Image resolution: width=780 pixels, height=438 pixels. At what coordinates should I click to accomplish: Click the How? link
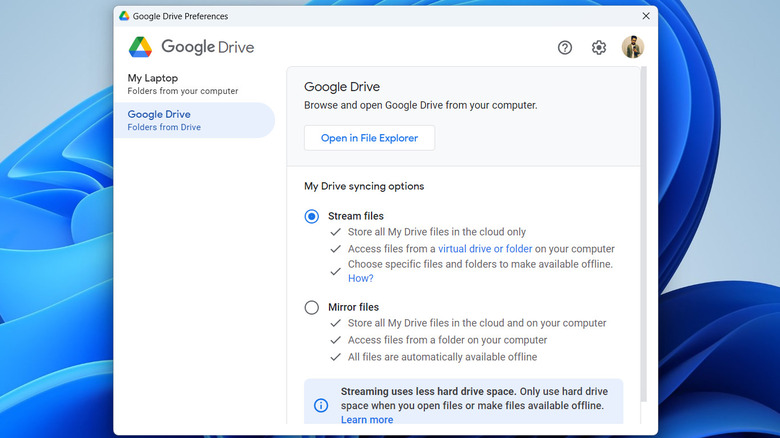[360, 278]
